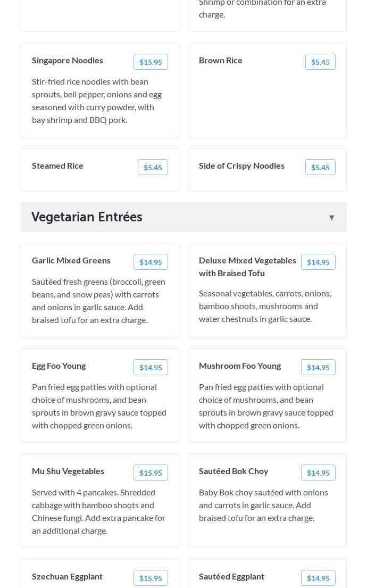Click Sautéed Eggplant $14.95 price
367x588 pixels.
318,578
